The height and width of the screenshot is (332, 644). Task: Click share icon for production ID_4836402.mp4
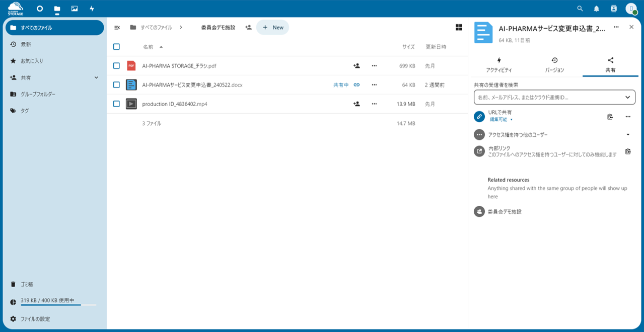tap(356, 104)
